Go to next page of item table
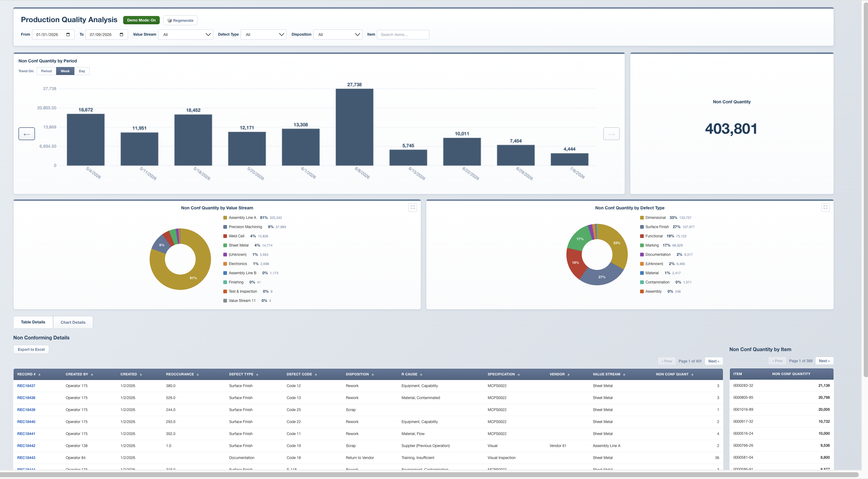 [x=824, y=361]
